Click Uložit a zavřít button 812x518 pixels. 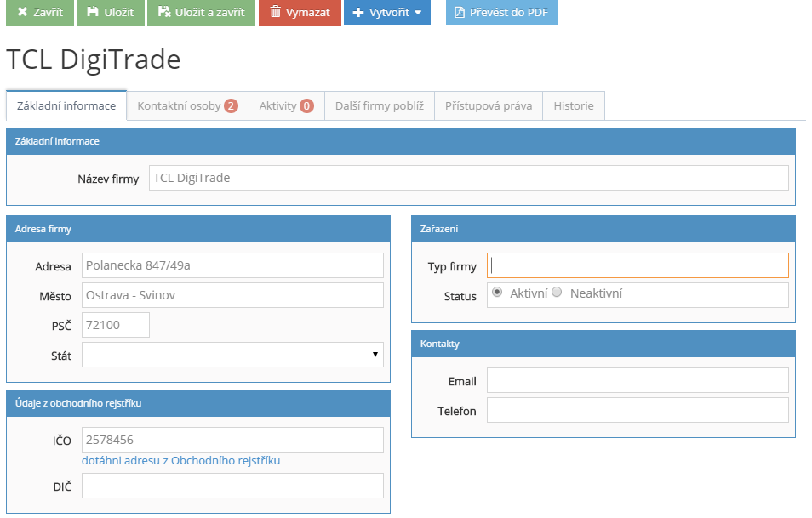click(x=201, y=13)
